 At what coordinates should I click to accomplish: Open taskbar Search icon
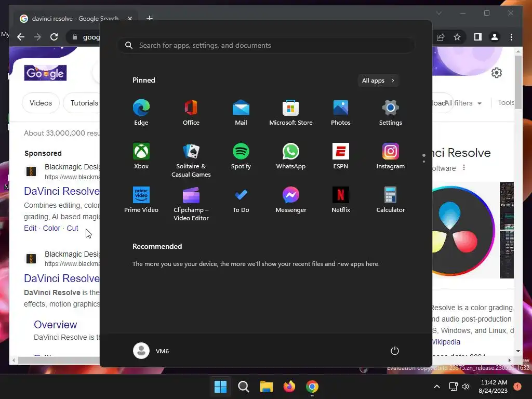(244, 387)
